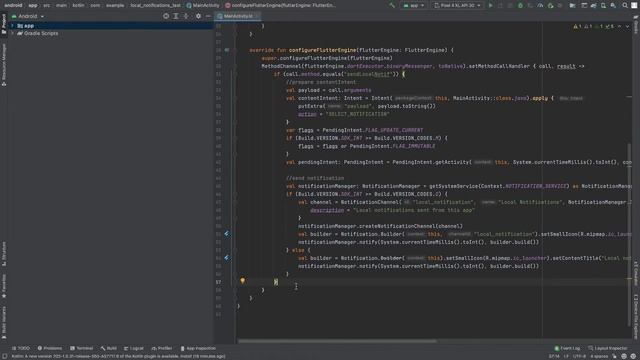Open the Logcat tool window
This screenshot has width=640, height=360.
point(134,348)
